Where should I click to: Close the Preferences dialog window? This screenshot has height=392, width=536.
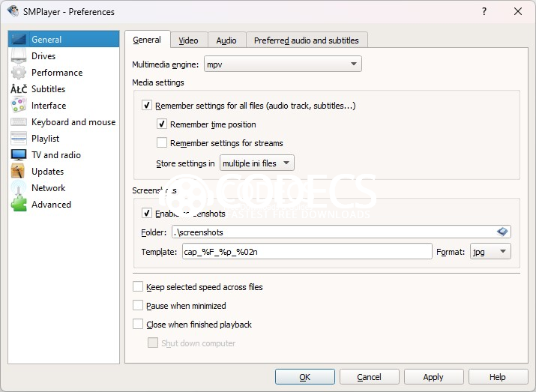click(517, 11)
